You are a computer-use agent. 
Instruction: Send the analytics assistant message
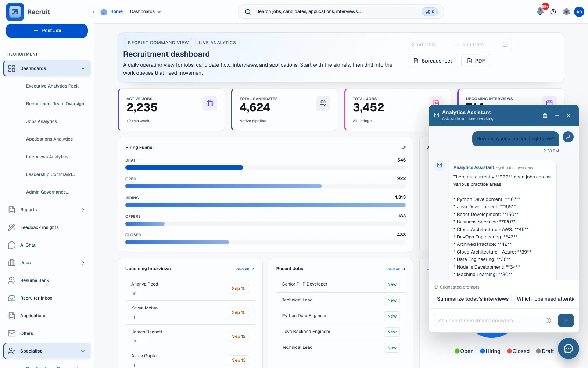point(566,321)
